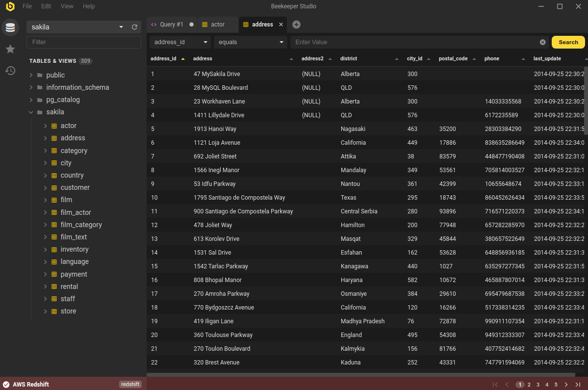Viewport: 588px width, 390px height.
Task: Jump to the last results page
Action: pyautogui.click(x=578, y=385)
